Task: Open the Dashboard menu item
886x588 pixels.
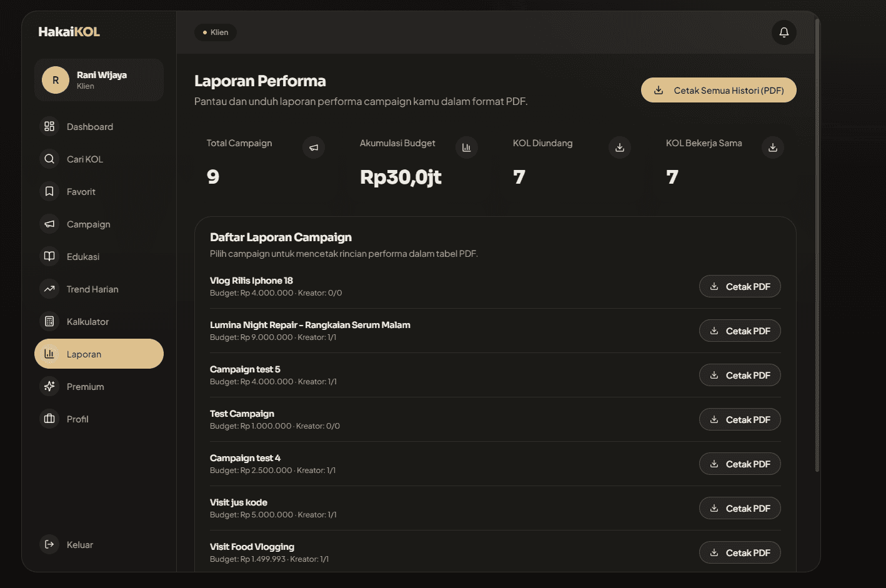Action: (99, 126)
